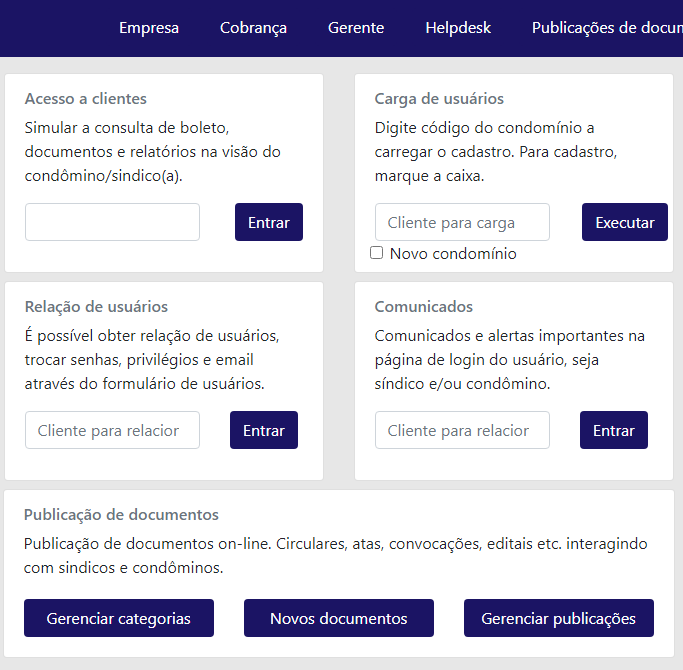Enable the Novo condomínio checkbox
Image resolution: width=683 pixels, height=670 pixels.
(377, 253)
